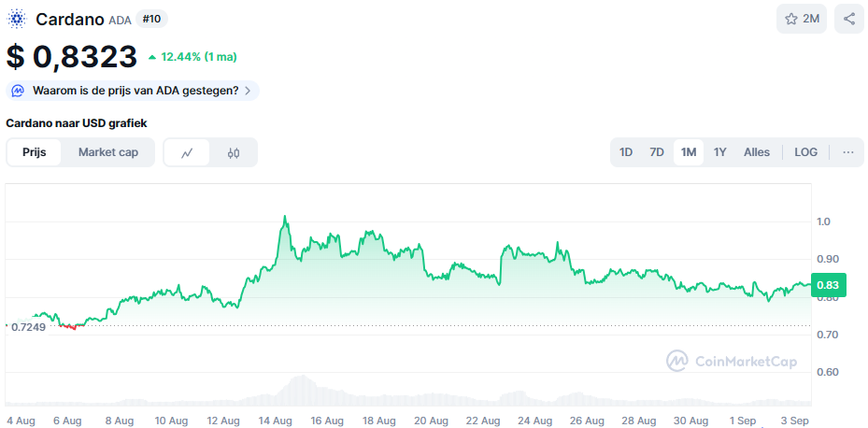Image resolution: width=868 pixels, height=428 pixels.
Task: Click '8 Aug' x-axis label
Action: pyautogui.click(x=120, y=421)
